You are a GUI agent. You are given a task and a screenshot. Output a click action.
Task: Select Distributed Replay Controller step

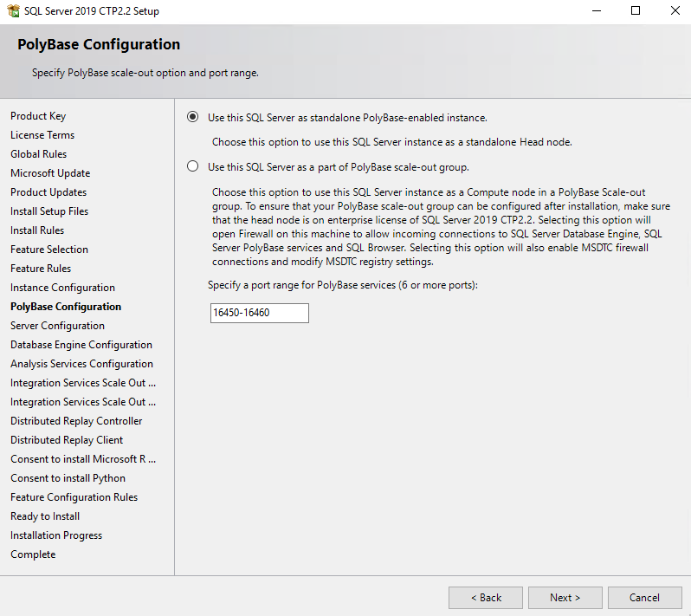pos(76,421)
